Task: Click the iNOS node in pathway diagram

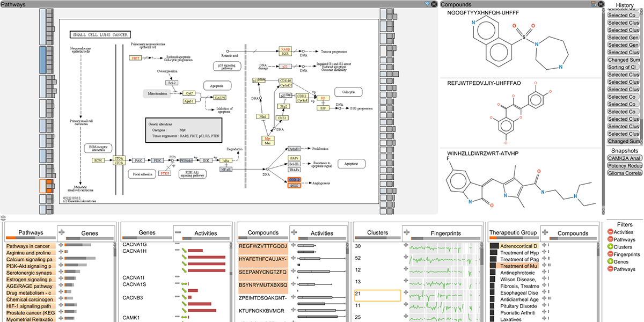Action: click(x=293, y=186)
